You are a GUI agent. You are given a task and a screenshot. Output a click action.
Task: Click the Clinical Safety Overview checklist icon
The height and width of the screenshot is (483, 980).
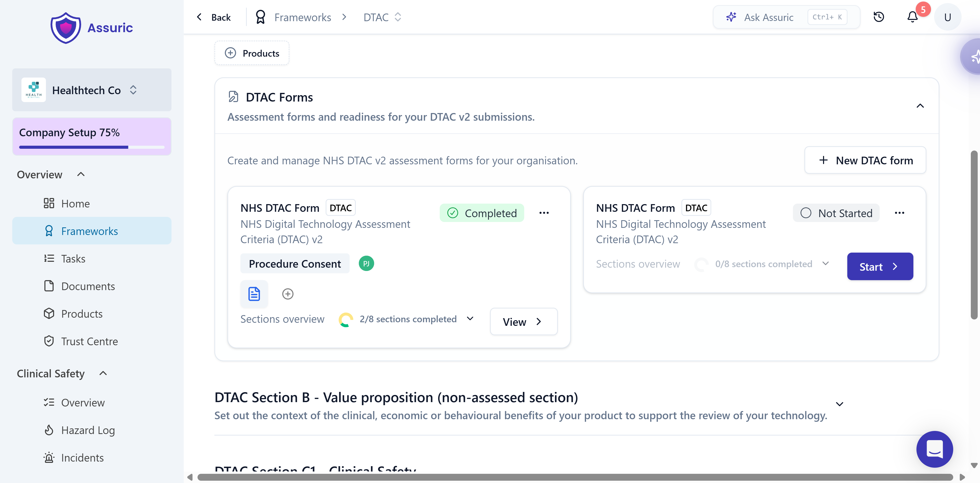(x=49, y=402)
